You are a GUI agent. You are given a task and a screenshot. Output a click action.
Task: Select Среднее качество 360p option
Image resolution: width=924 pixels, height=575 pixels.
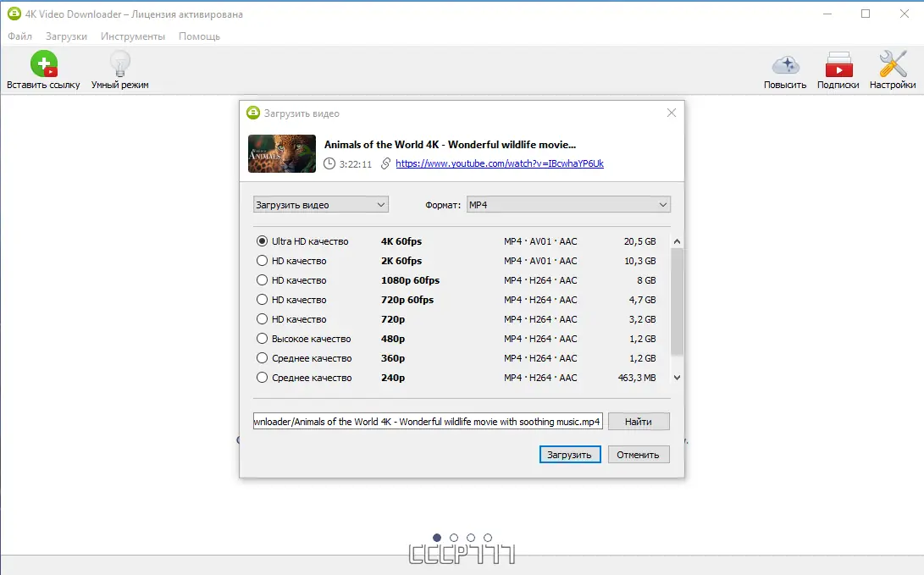tap(263, 357)
